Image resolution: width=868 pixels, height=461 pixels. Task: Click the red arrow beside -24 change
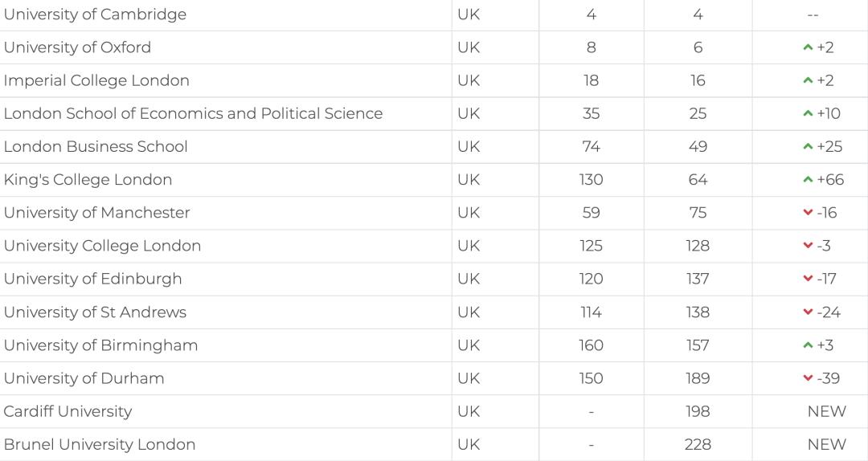(x=808, y=312)
